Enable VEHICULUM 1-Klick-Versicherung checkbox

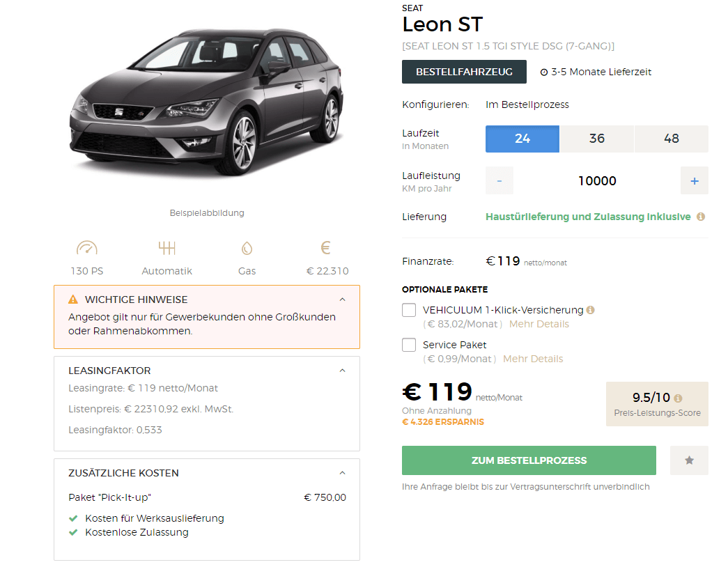pyautogui.click(x=408, y=310)
